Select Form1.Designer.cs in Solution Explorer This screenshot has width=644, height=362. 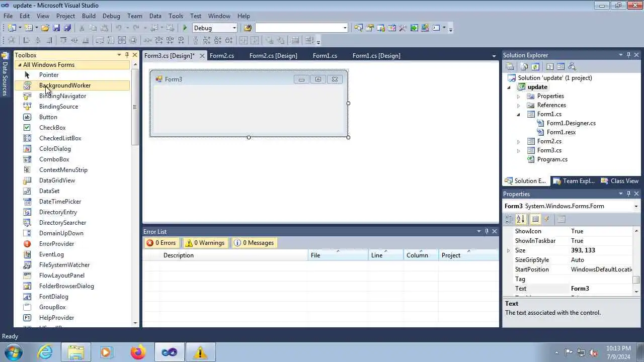coord(571,123)
